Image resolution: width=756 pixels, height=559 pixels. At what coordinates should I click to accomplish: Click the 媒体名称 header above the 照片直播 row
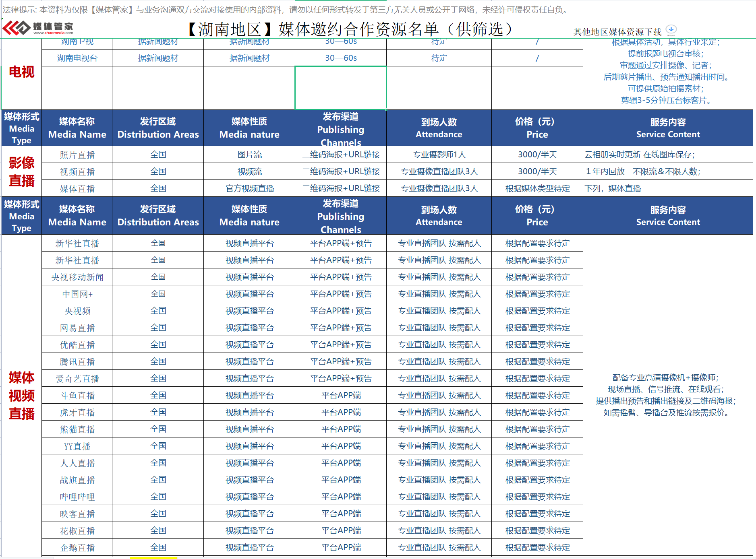coord(77,128)
